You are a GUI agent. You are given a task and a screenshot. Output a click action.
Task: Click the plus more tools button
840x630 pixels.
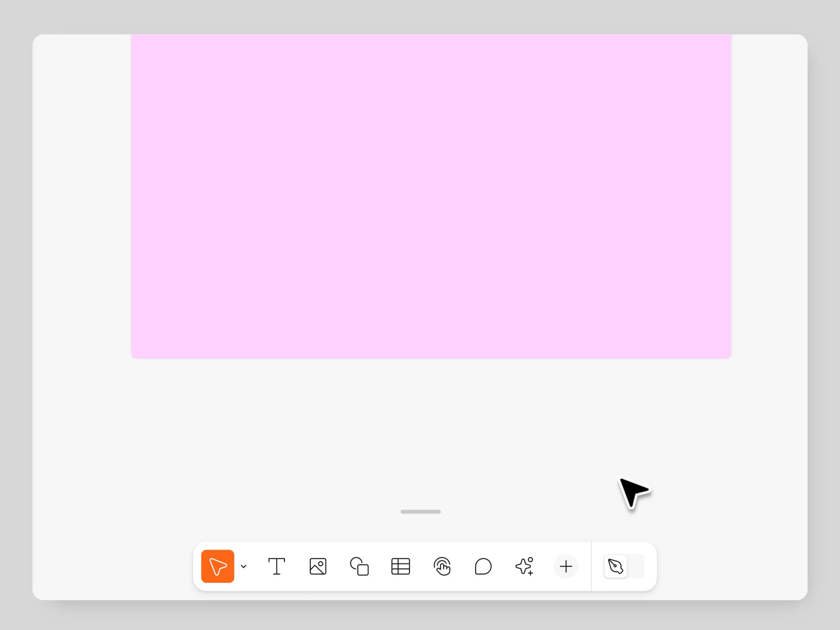click(x=566, y=567)
